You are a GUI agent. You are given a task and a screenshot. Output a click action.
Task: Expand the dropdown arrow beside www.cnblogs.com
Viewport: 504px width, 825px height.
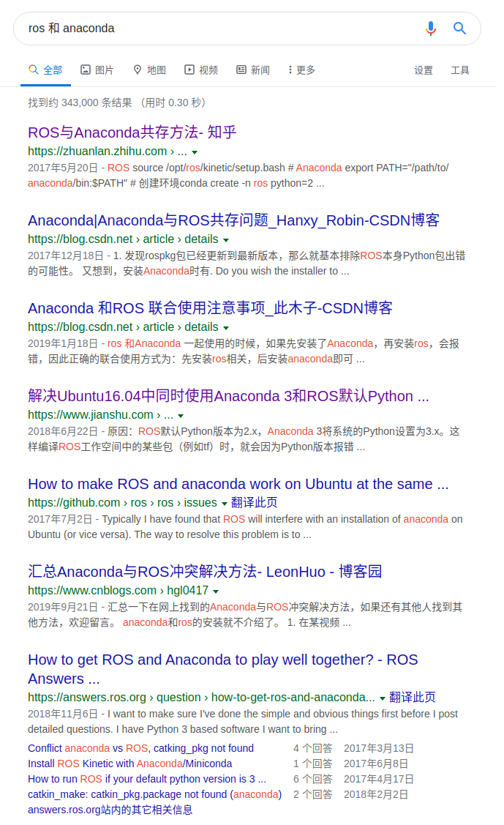[216, 591]
